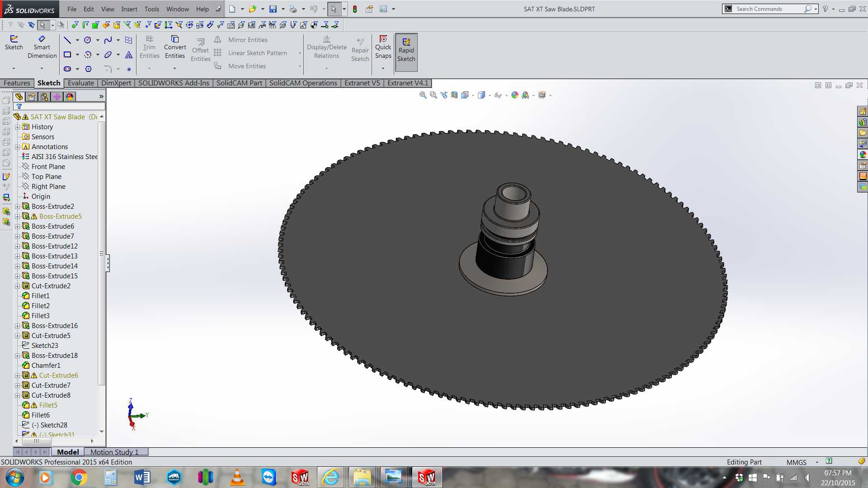Open the Line tool dropdown arrow
Image resolution: width=868 pixels, height=488 pixels.
tap(77, 40)
